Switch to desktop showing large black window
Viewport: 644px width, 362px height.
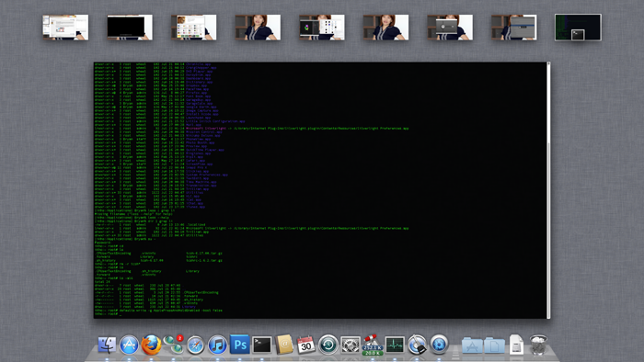pyautogui.click(x=130, y=27)
